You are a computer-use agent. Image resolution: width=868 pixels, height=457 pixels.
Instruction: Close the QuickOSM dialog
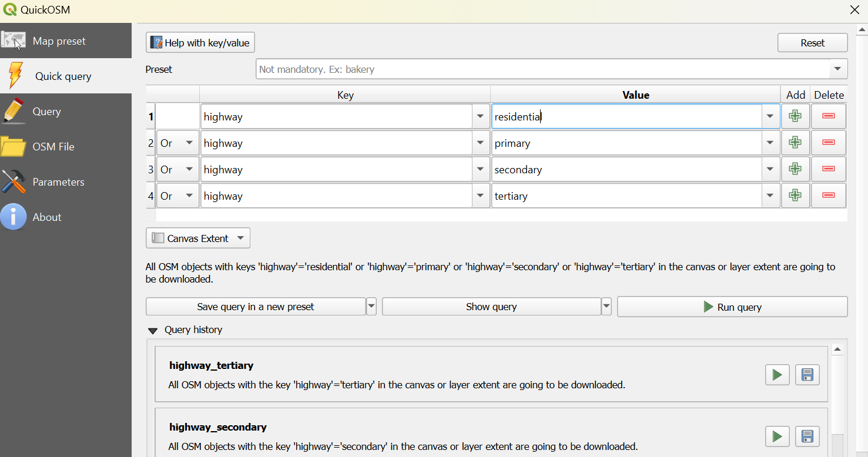click(854, 10)
